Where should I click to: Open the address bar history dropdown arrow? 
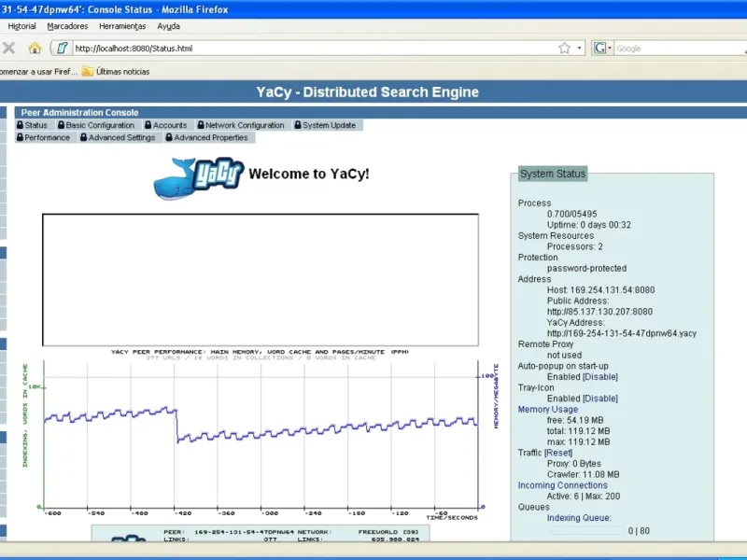[x=579, y=49]
